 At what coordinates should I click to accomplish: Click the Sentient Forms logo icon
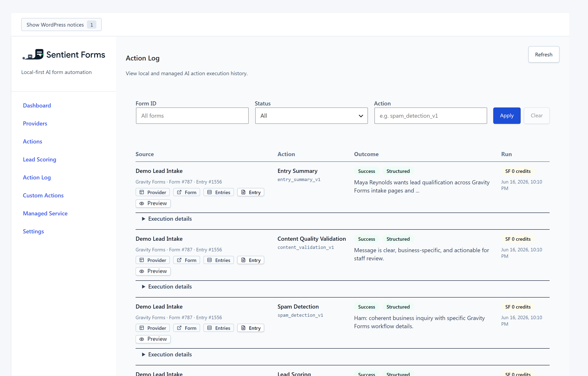33,54
